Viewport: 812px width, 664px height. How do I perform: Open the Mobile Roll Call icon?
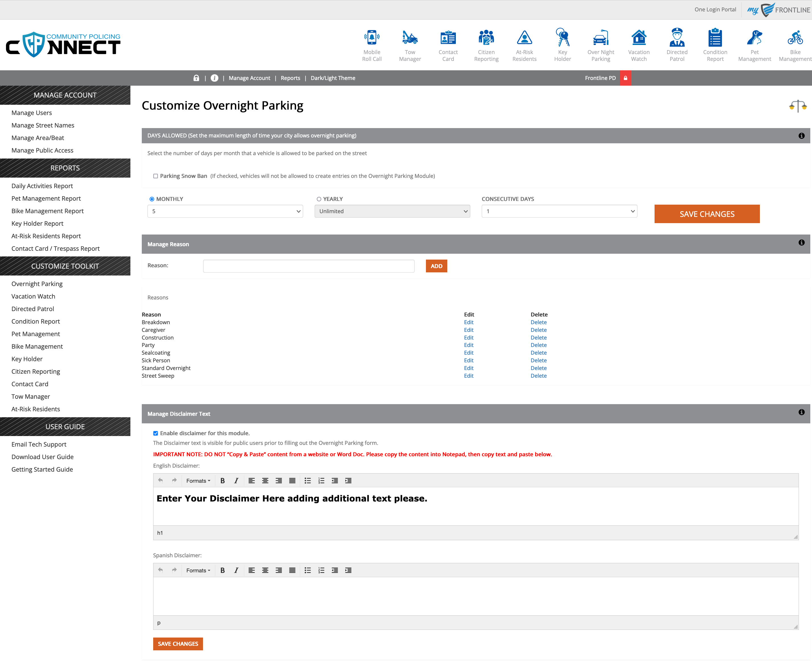coord(372,38)
